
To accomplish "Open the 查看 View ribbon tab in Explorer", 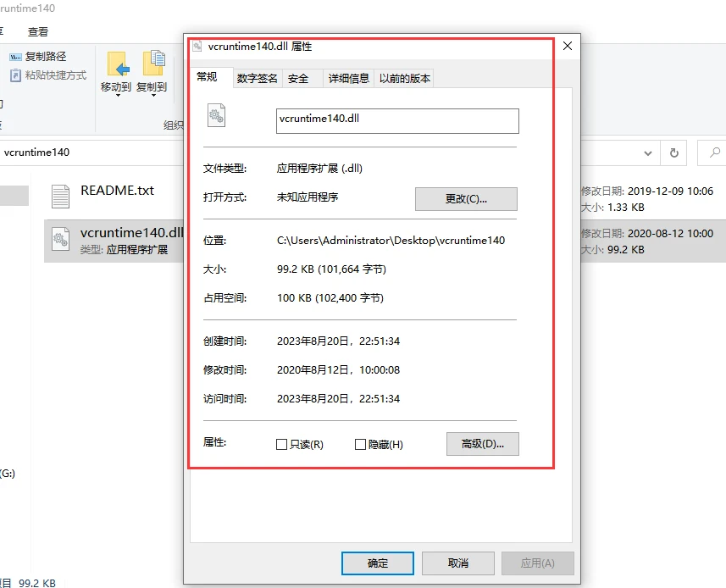I will 38,32.
